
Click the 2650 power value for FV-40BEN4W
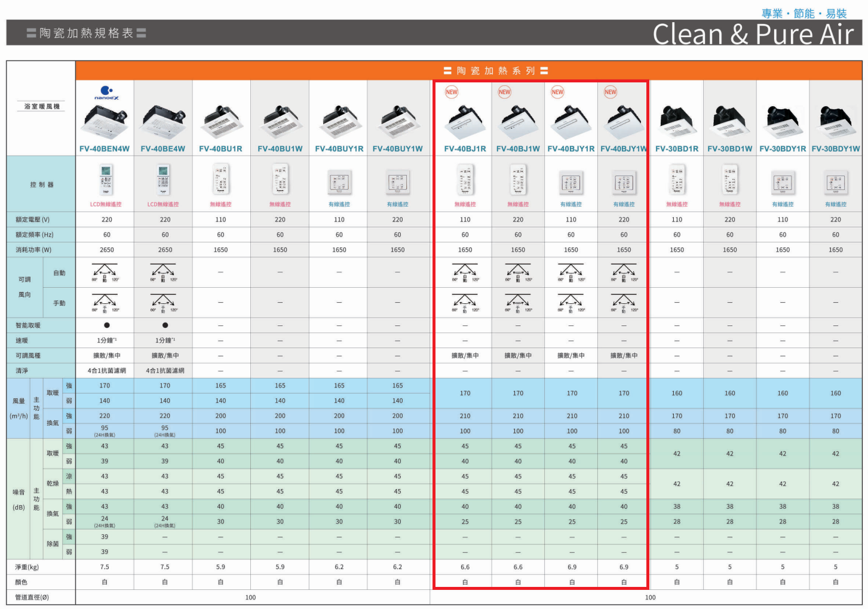[x=106, y=250]
